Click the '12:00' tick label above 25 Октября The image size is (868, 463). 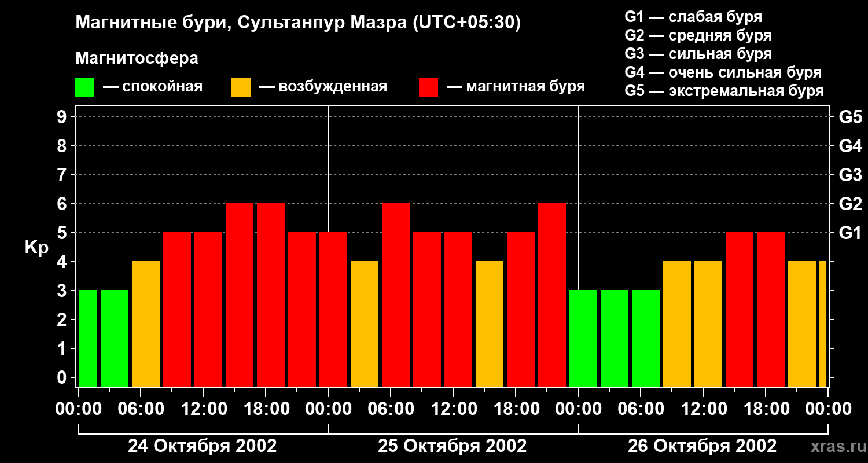click(454, 409)
